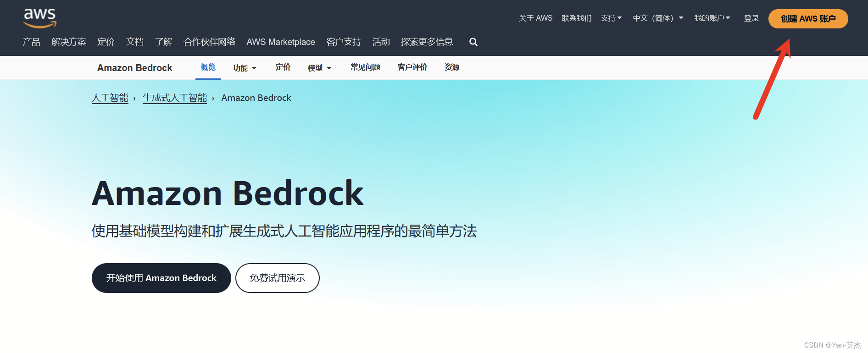This screenshot has width=868, height=353.
Task: Expand the 模型 dropdown tab
Action: [x=319, y=68]
